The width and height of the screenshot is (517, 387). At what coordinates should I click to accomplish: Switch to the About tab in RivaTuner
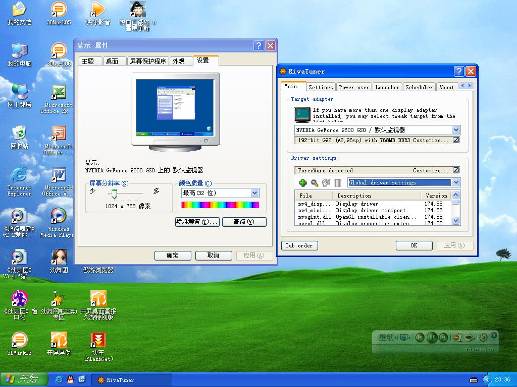(x=446, y=87)
